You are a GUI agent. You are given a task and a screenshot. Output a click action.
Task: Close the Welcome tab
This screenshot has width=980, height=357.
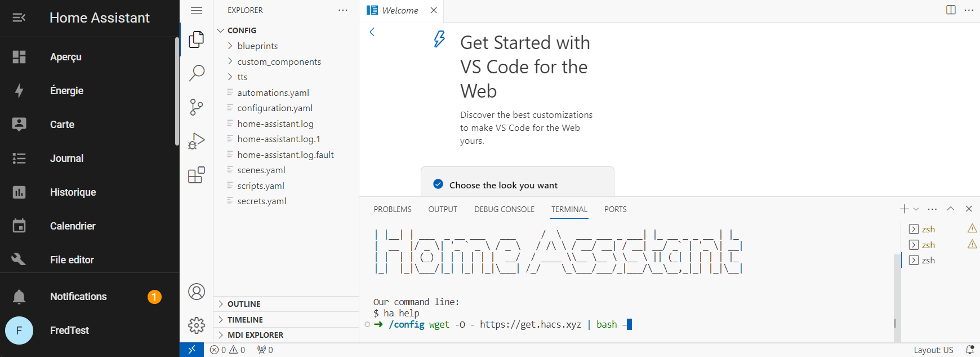[434, 10]
